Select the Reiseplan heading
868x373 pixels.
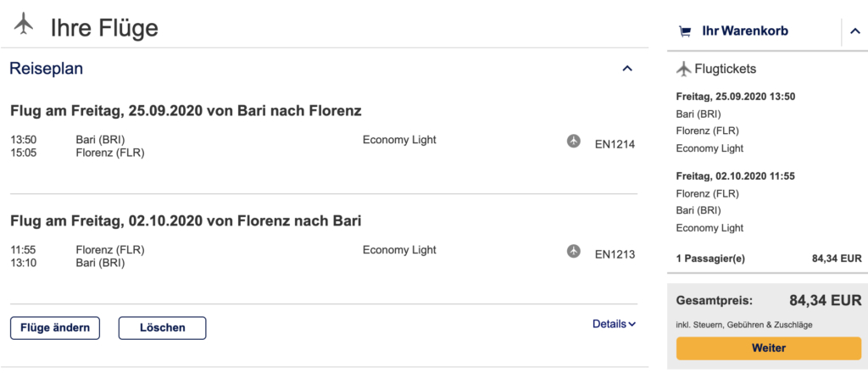click(x=47, y=69)
